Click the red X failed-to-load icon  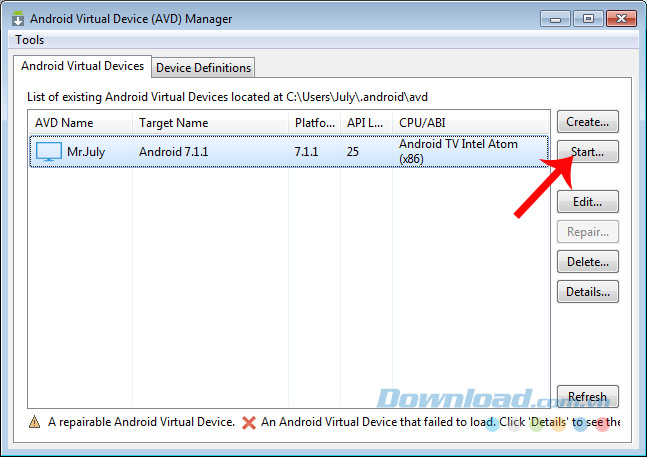(x=248, y=423)
